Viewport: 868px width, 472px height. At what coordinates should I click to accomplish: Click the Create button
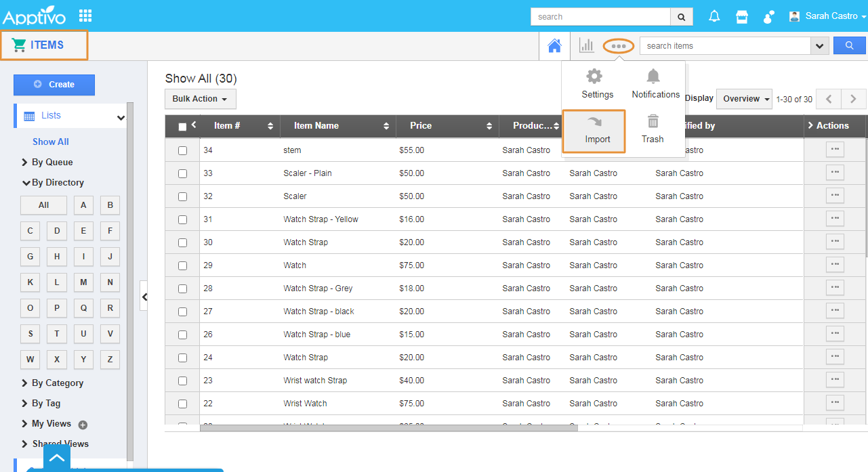pos(54,85)
